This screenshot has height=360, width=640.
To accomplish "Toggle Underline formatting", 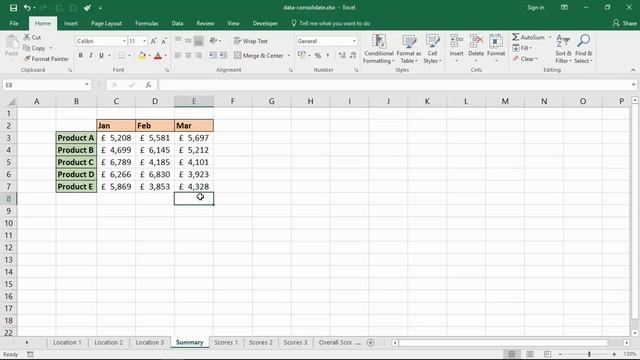I will 101,55.
